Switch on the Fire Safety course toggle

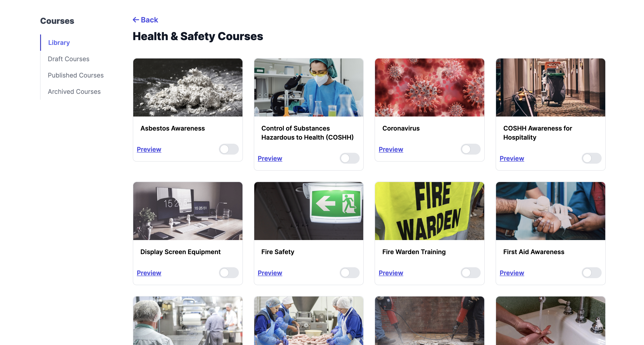click(x=349, y=273)
